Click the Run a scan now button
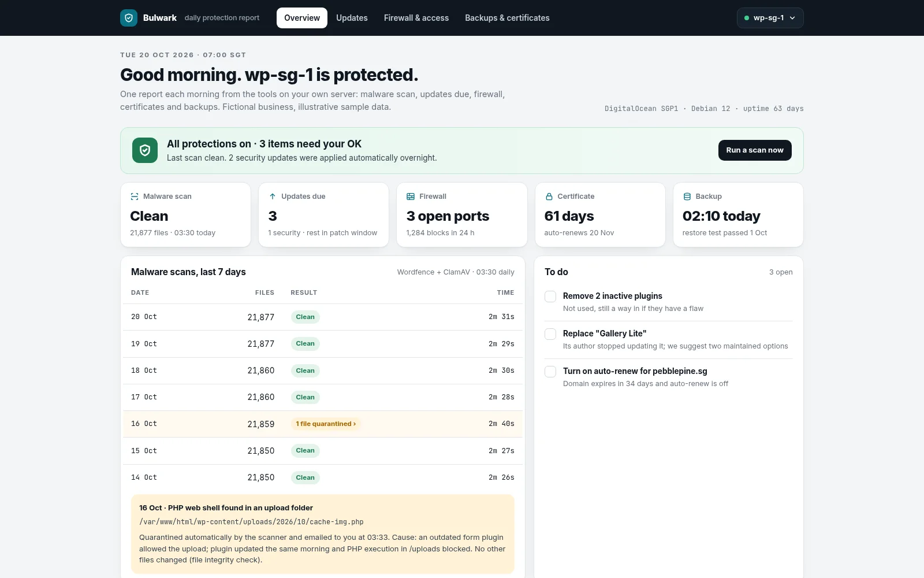Image resolution: width=924 pixels, height=578 pixels. pyautogui.click(x=755, y=150)
